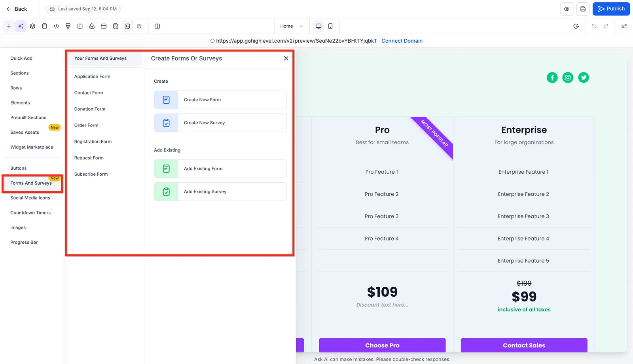Screen dimensions: 633x364
Task: Select the Enterprise plan heading
Action: point(524,130)
